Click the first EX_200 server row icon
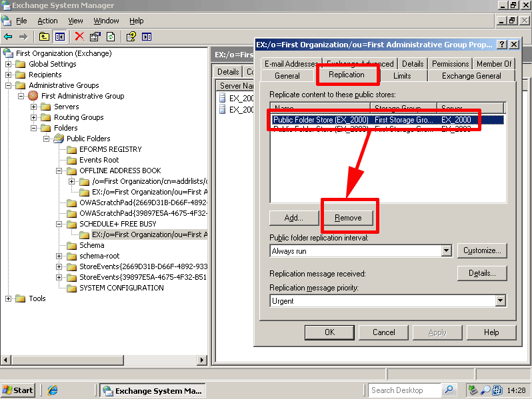The width and height of the screenshot is (532, 399). pyautogui.click(x=223, y=99)
